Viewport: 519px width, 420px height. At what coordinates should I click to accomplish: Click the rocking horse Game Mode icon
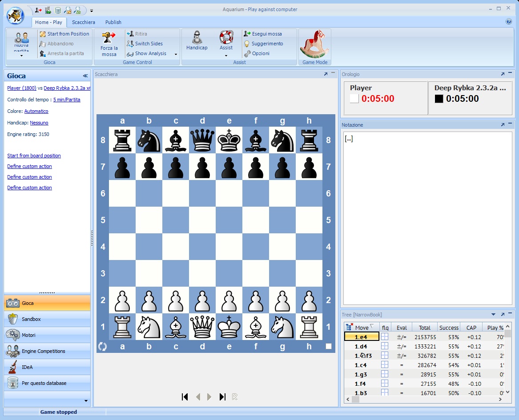pos(314,44)
